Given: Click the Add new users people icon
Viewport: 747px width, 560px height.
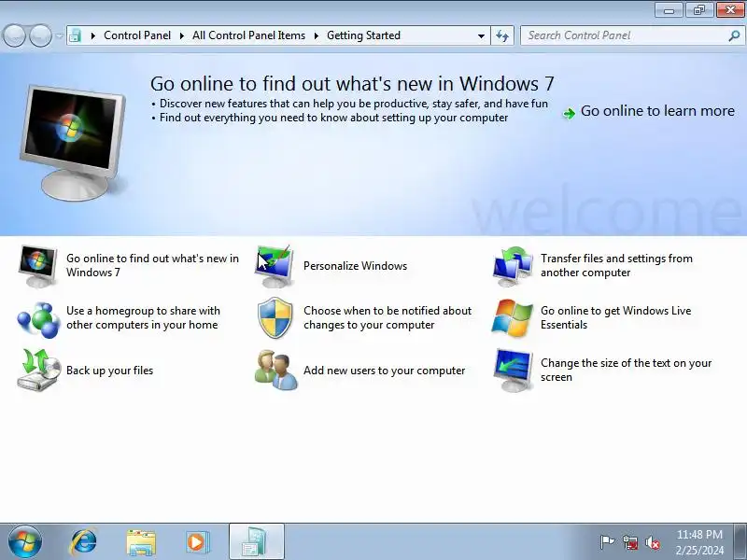Looking at the screenshot, I should click(x=275, y=371).
